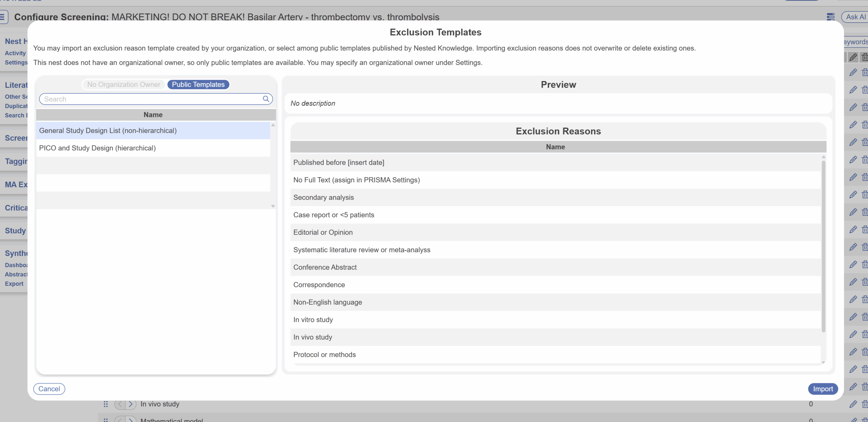Viewport: 868px width, 422px height.
Task: Click right chevron arrow next to In vivo study
Action: point(131,404)
